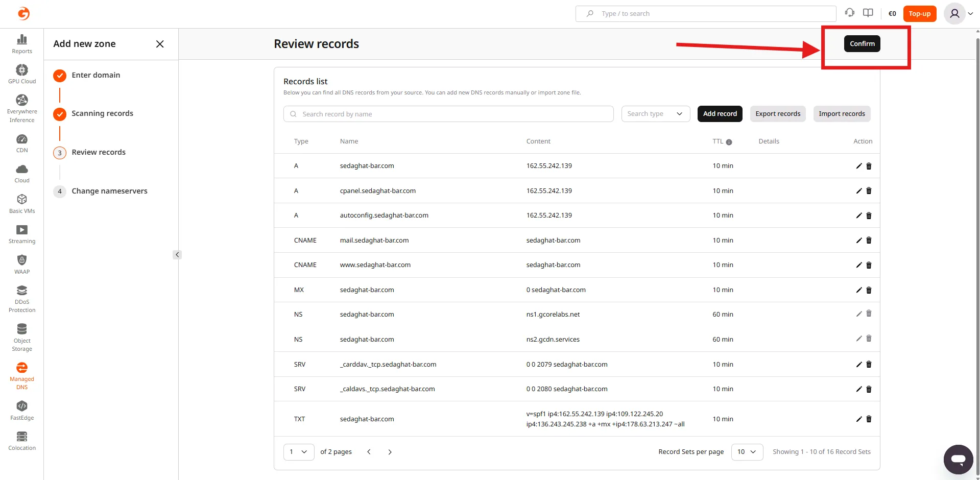
Task: Delete the TXT record with trash icon
Action: coord(869,419)
